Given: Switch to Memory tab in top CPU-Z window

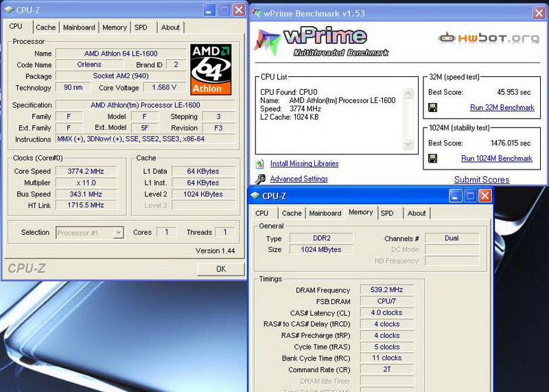Looking at the screenshot, I should [x=115, y=27].
